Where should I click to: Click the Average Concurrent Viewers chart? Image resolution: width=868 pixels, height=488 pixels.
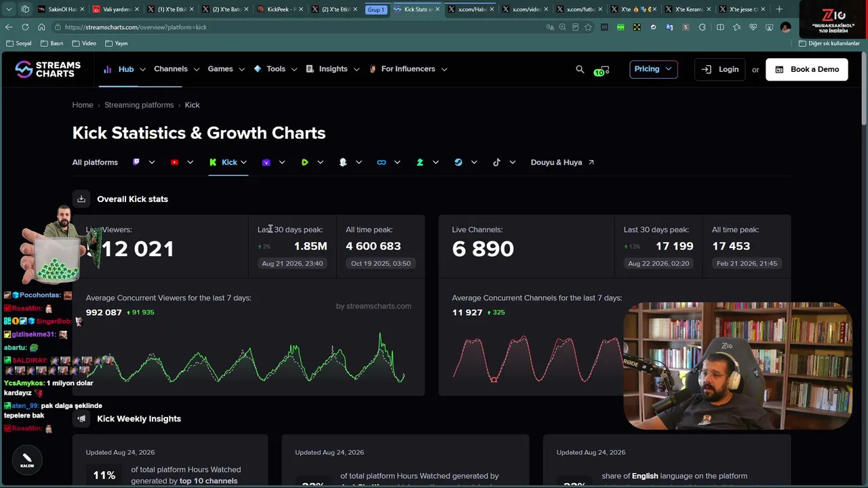coord(248,357)
